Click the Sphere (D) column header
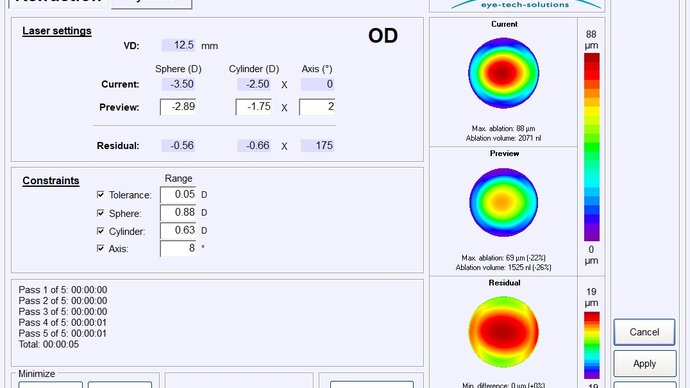 (178, 69)
